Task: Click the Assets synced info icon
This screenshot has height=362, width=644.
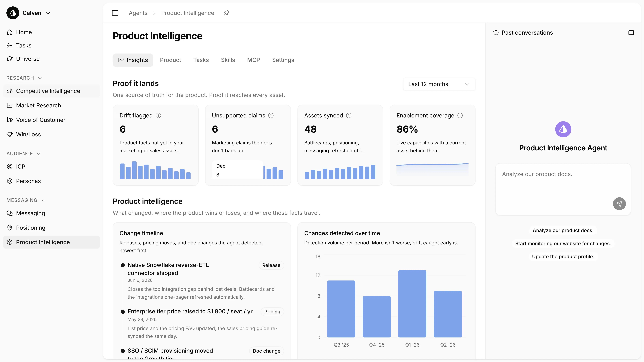Action: (x=349, y=115)
